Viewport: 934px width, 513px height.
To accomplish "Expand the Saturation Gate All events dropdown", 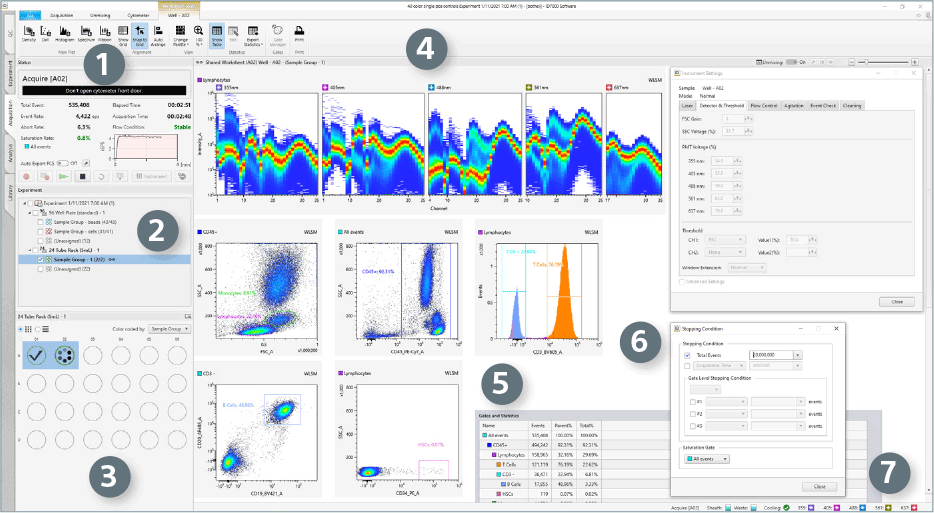I will [706, 459].
